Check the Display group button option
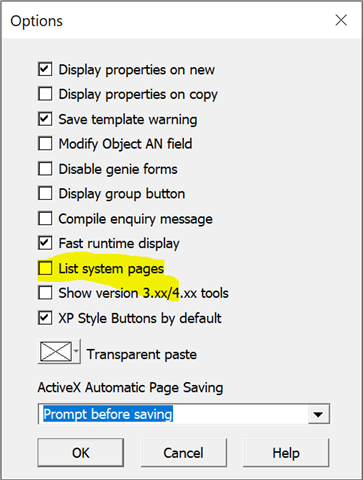 (x=45, y=194)
